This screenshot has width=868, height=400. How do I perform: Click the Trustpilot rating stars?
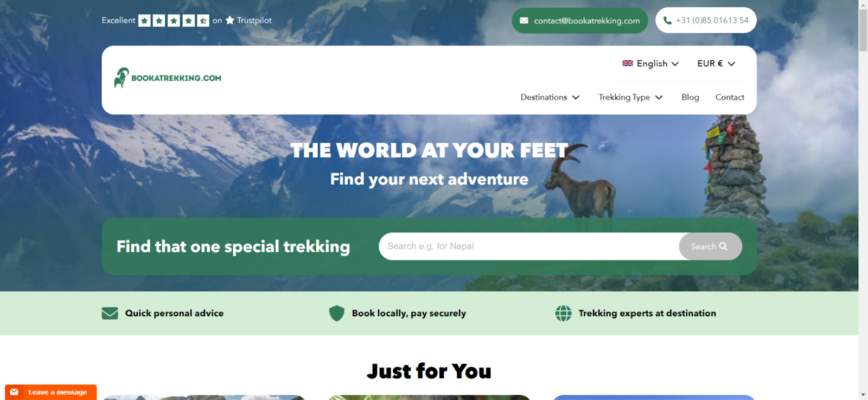click(x=174, y=21)
